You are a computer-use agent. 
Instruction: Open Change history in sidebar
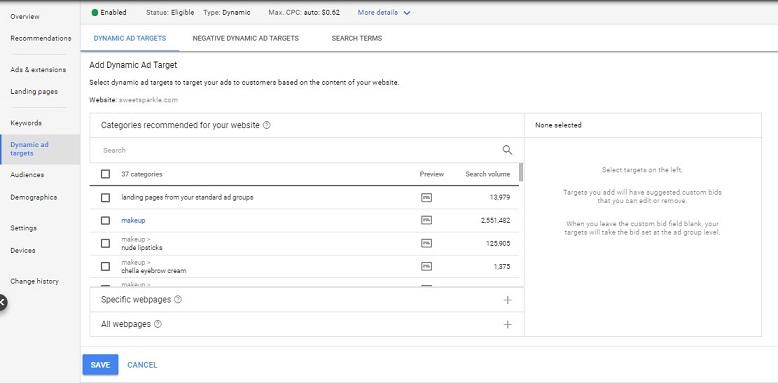click(x=34, y=281)
